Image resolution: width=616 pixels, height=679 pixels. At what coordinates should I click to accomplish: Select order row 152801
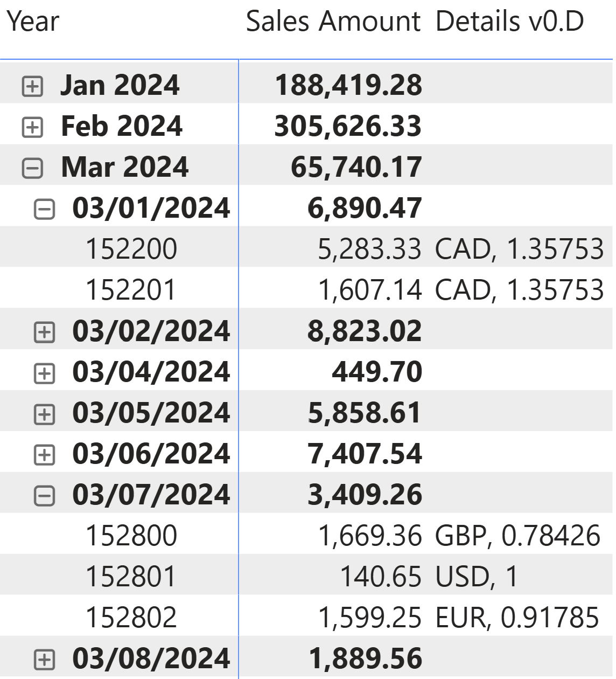[131, 577]
